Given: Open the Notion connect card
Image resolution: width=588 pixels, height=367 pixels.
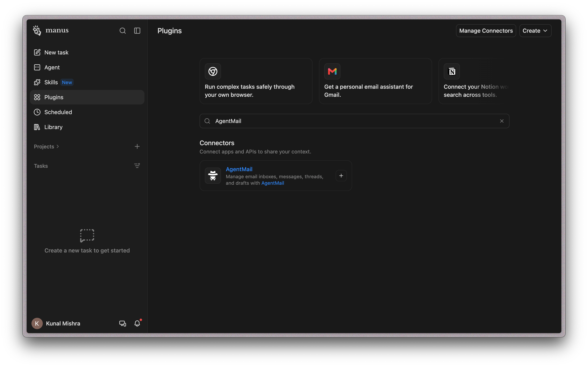Looking at the screenshot, I should [474, 81].
